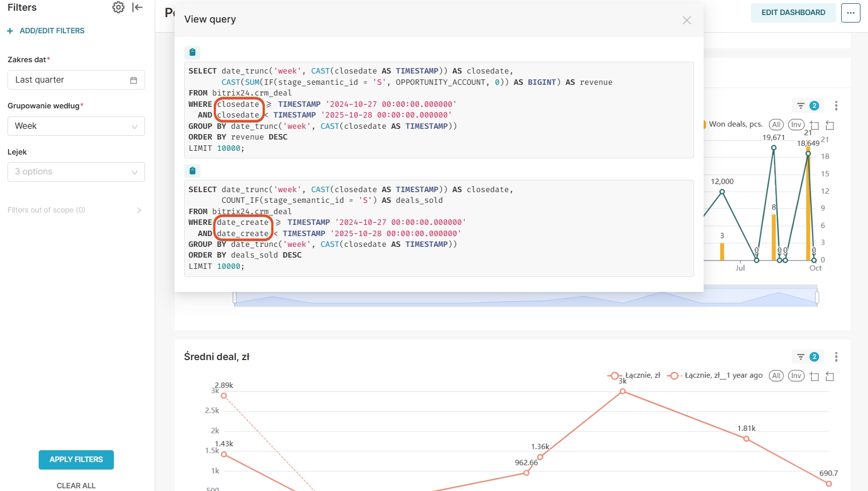868x491 pixels.
Task: Collapse the Filters side panel
Action: (138, 8)
